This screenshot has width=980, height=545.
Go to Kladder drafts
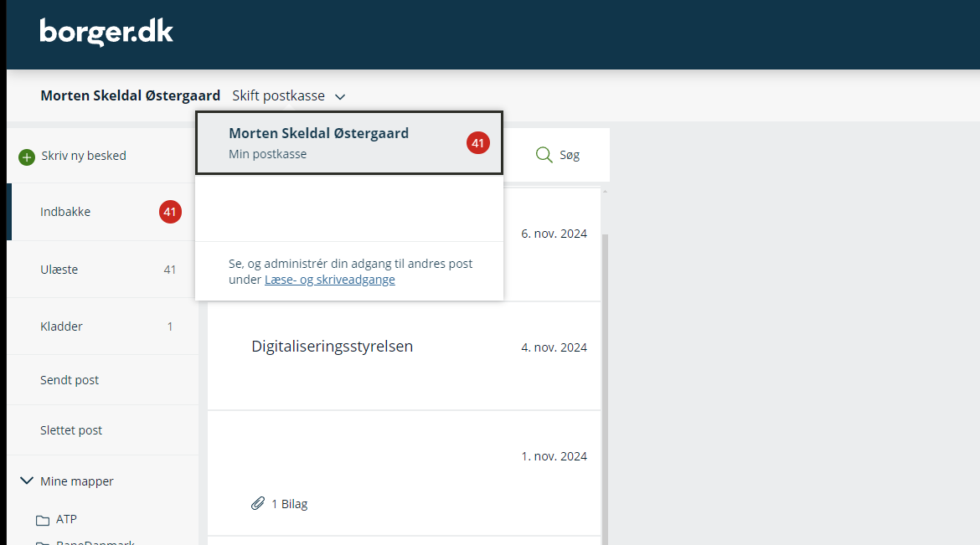61,326
